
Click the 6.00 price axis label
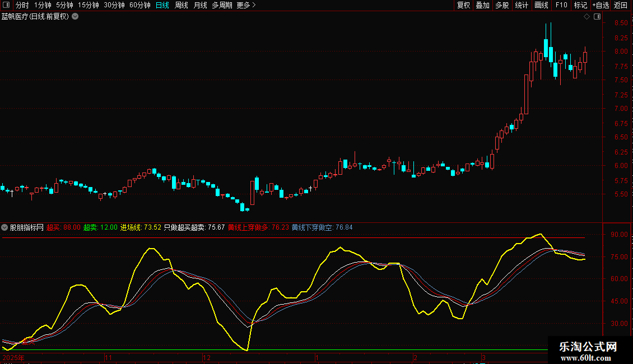621,166
